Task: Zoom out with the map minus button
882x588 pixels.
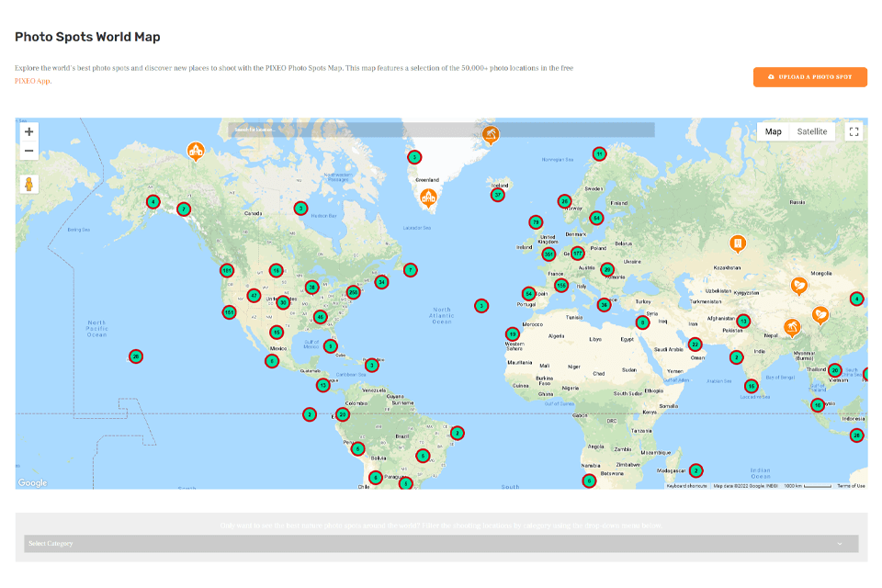Action: tap(29, 151)
